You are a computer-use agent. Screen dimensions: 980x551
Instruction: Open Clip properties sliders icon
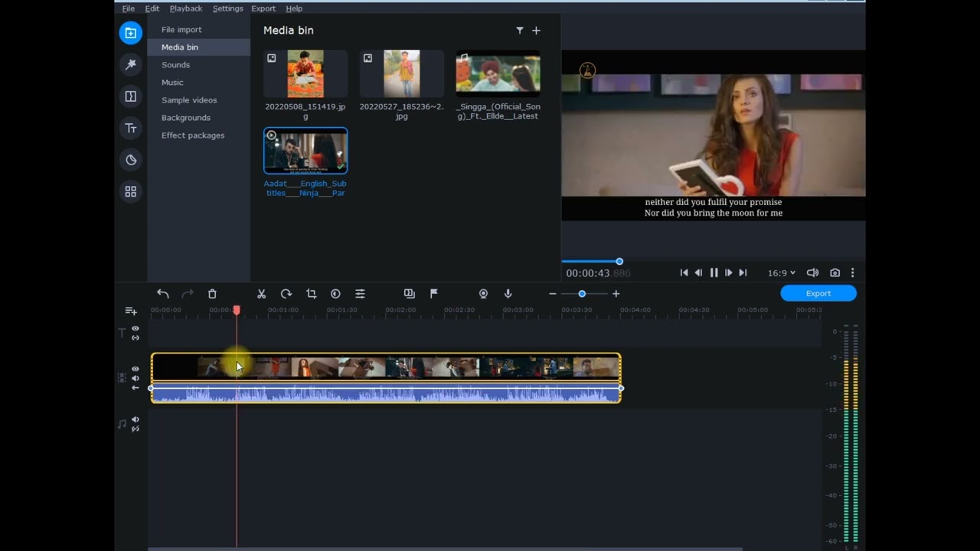pos(360,294)
